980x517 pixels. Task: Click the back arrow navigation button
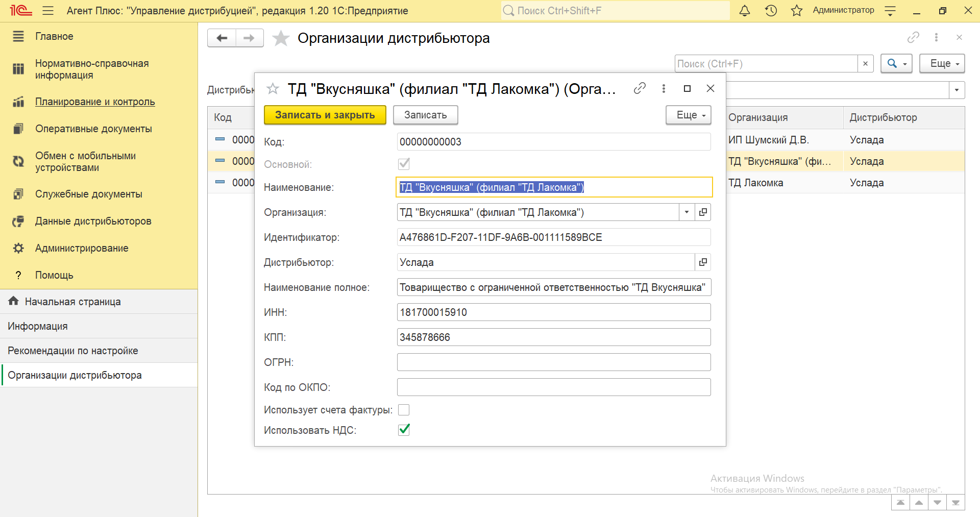click(222, 38)
